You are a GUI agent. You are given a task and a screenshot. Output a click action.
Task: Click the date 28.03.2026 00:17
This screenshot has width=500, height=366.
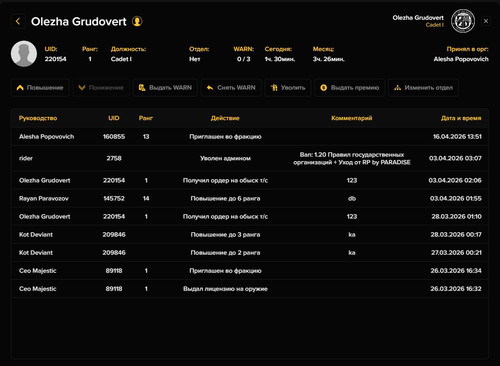click(456, 234)
